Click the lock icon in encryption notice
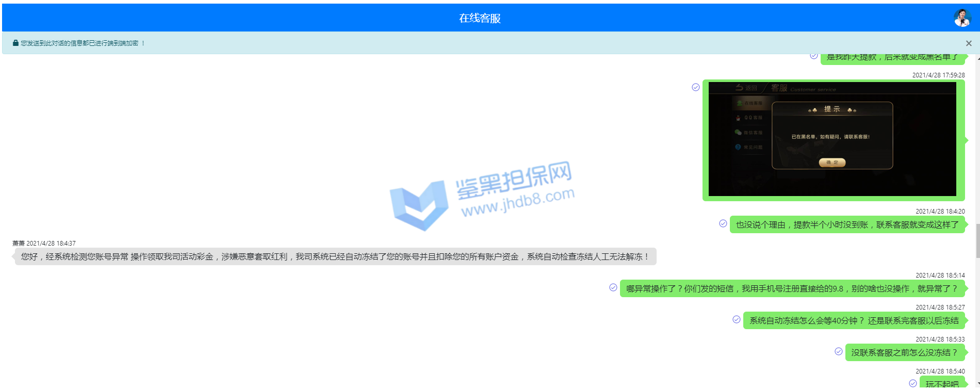Image resolution: width=980 pixels, height=389 pixels. tap(15, 43)
